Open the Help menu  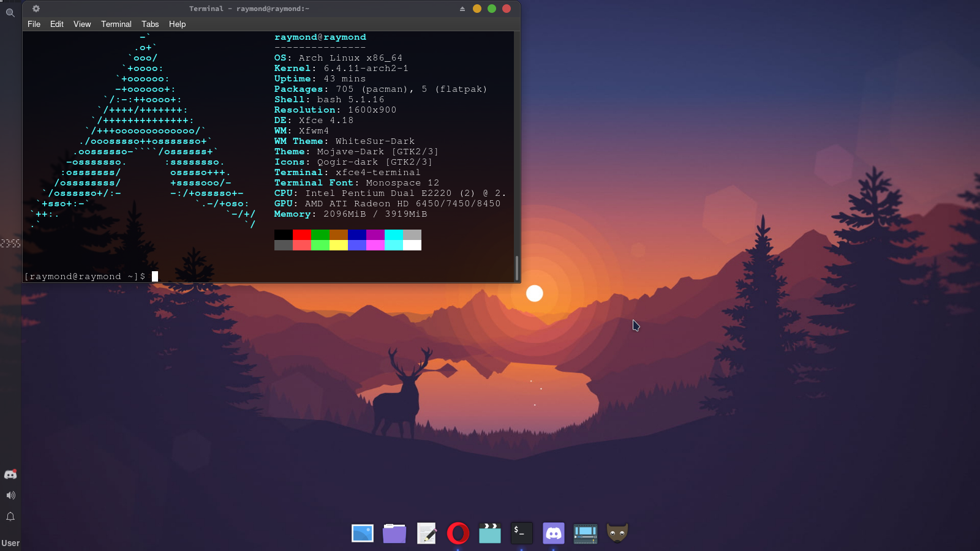(x=178, y=24)
